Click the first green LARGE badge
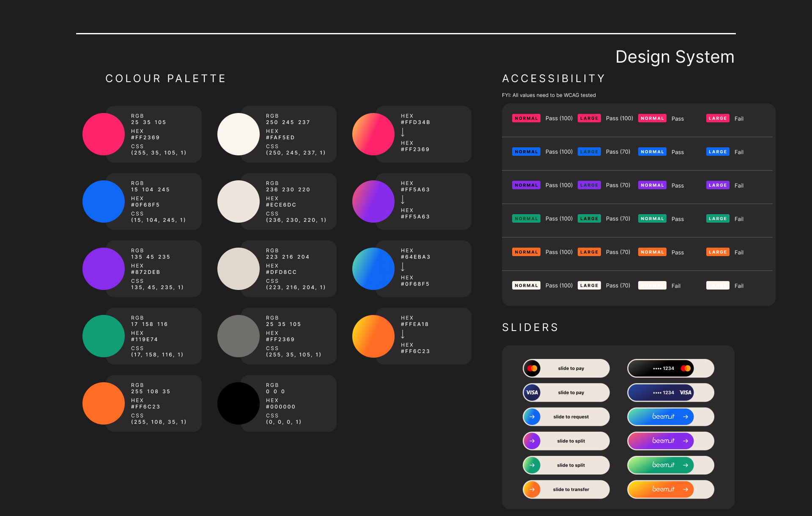812x516 pixels. pyautogui.click(x=589, y=219)
